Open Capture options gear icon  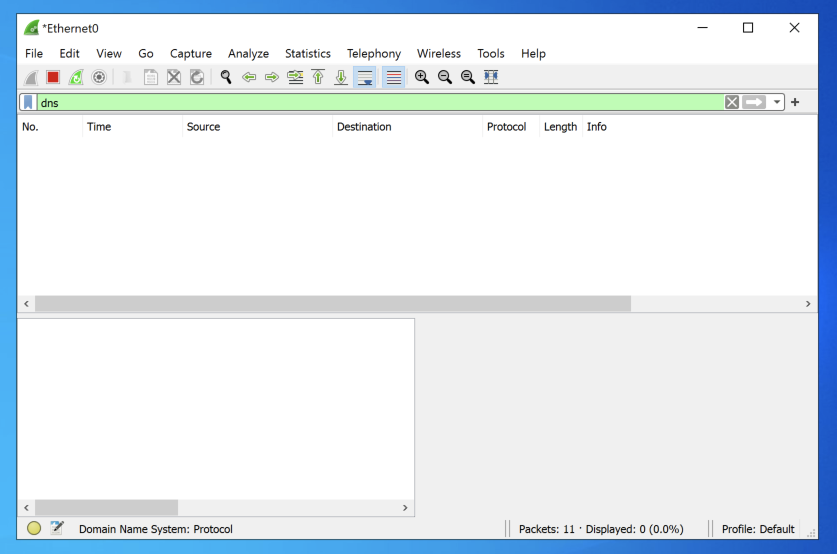pyautogui.click(x=99, y=77)
